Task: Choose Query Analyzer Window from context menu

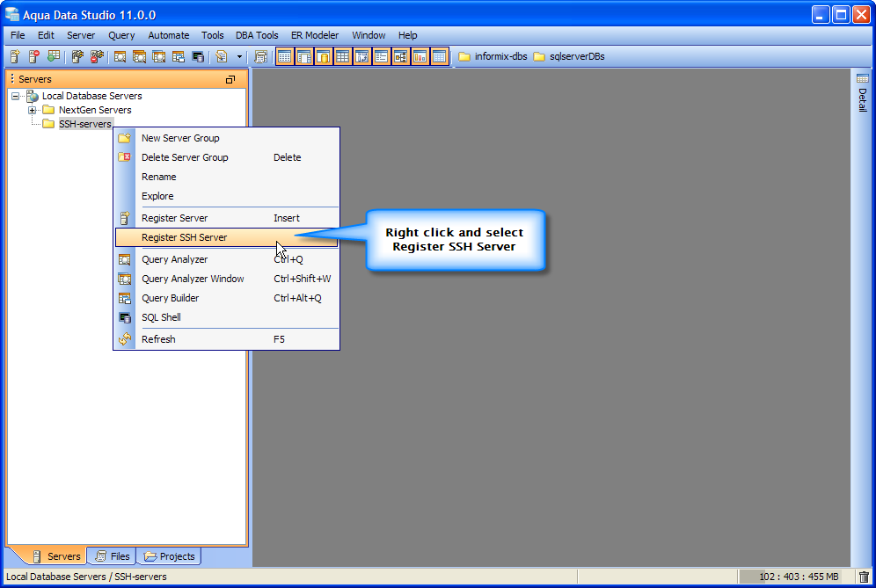Action: (x=226, y=279)
